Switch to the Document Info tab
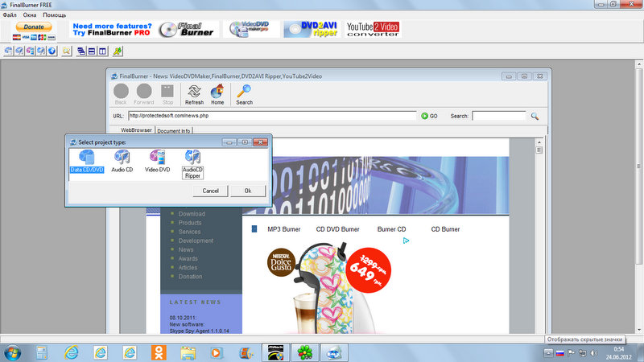Screen dimensions: 644x362 [174, 131]
